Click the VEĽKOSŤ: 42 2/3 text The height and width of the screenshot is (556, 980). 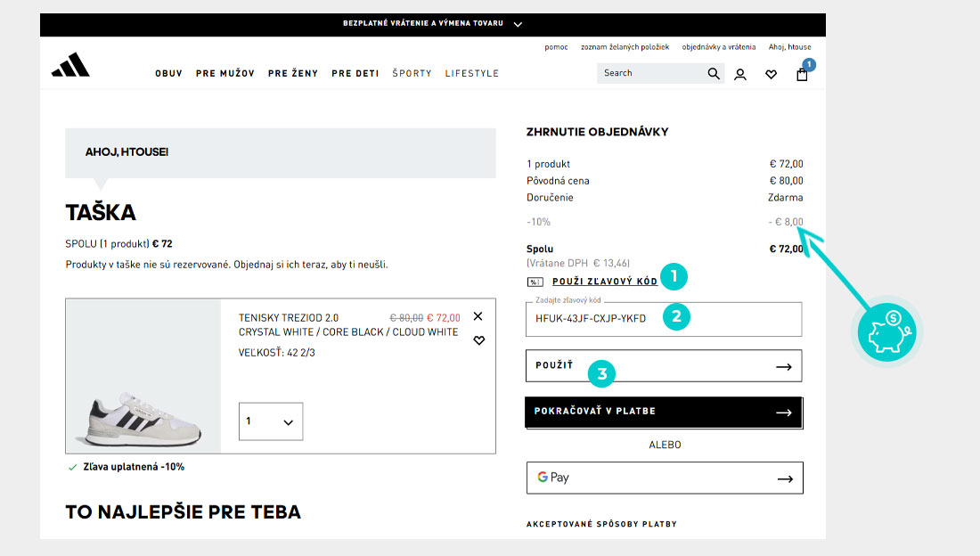tap(277, 353)
